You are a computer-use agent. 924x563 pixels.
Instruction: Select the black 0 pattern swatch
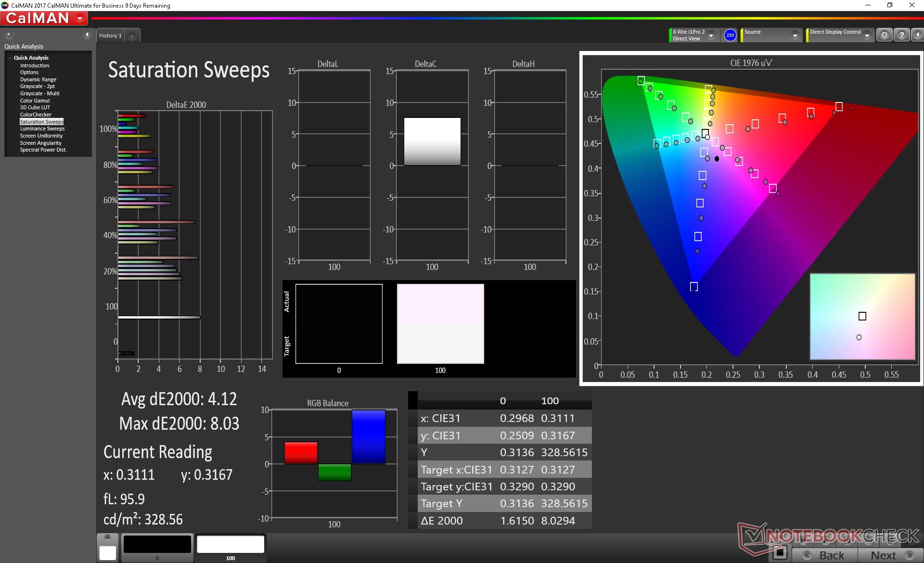pos(157,545)
